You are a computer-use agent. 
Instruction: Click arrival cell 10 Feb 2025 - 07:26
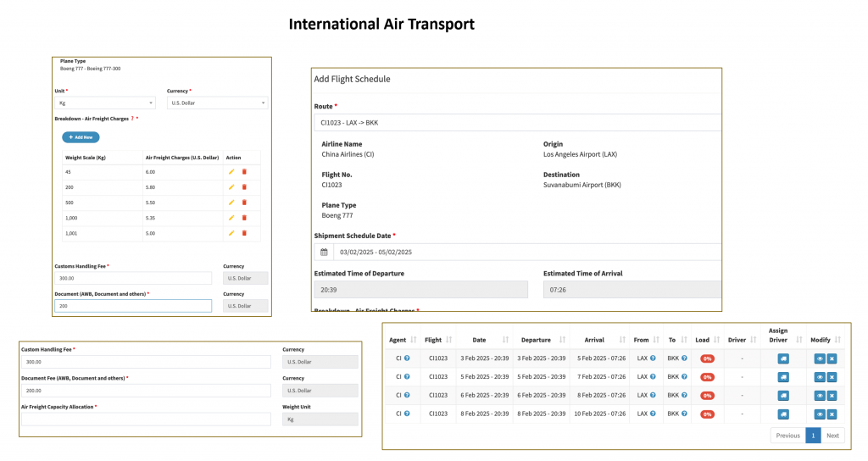click(599, 414)
